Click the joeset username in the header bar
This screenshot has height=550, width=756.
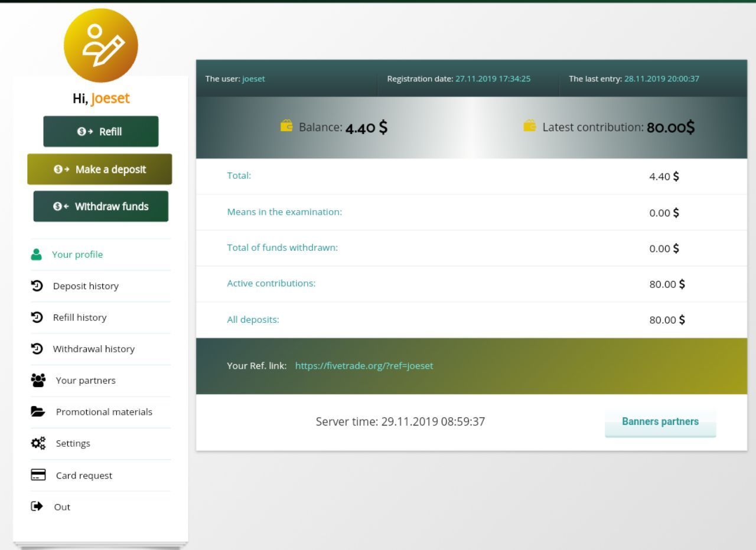(253, 79)
